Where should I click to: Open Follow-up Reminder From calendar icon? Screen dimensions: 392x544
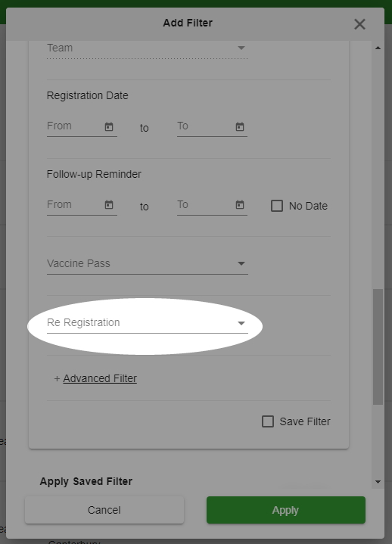(109, 205)
